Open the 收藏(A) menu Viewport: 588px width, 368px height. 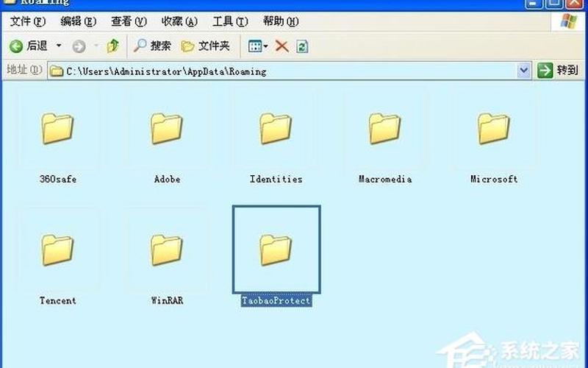179,21
